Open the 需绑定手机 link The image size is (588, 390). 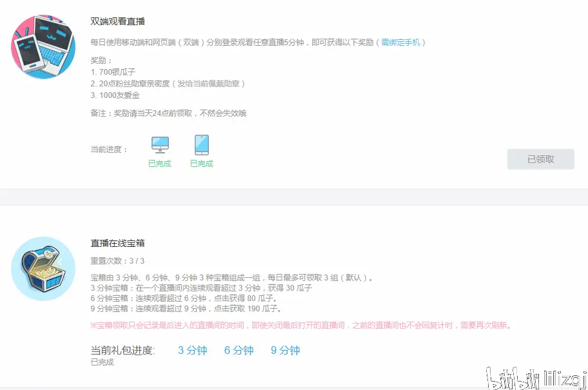tap(400, 43)
